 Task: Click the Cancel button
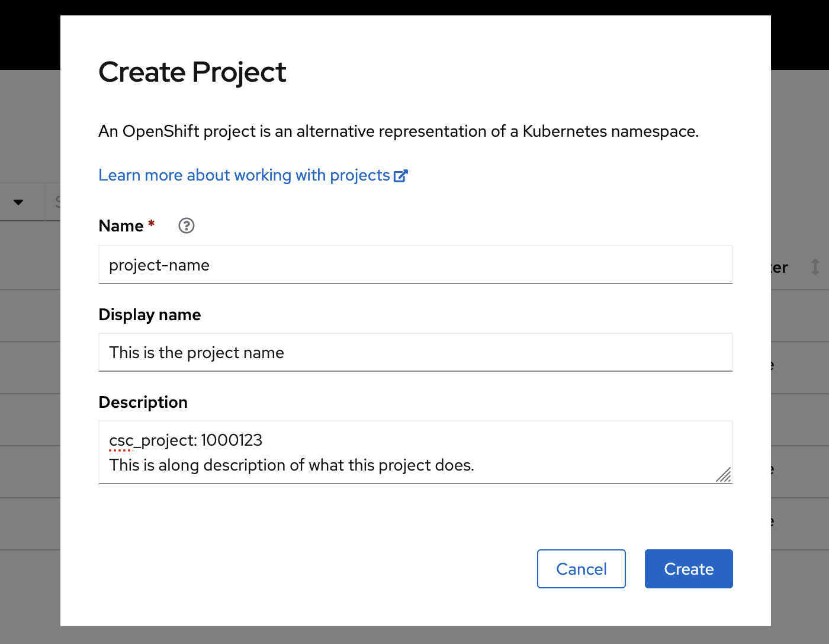[x=581, y=569]
